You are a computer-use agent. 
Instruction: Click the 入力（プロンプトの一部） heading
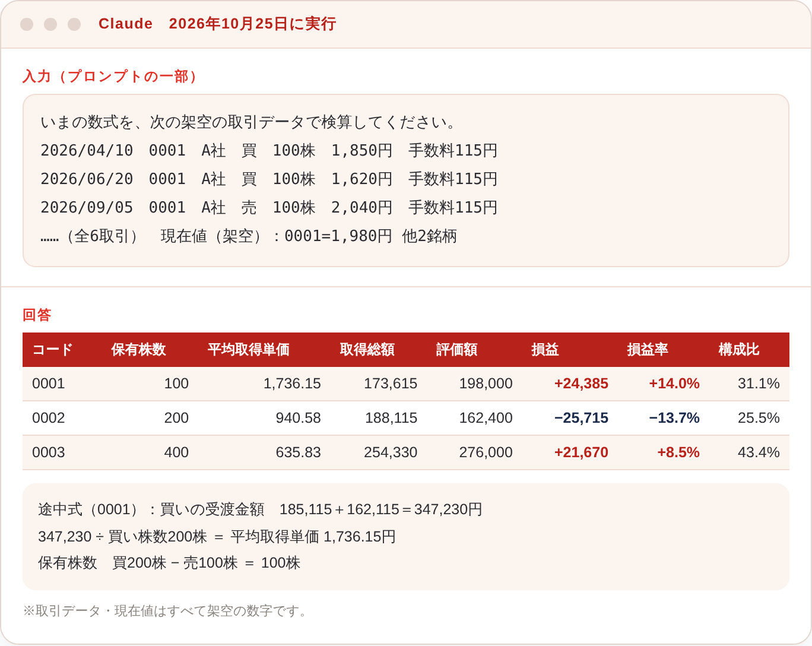tap(112, 77)
